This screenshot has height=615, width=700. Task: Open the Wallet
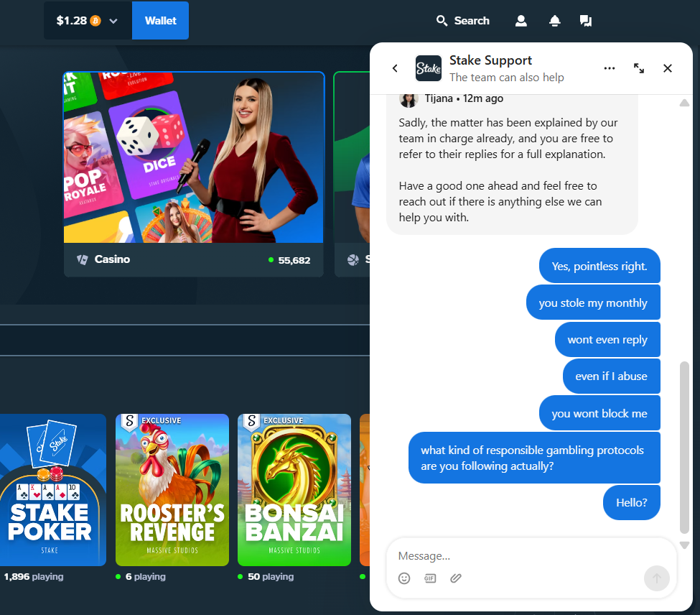tap(160, 21)
